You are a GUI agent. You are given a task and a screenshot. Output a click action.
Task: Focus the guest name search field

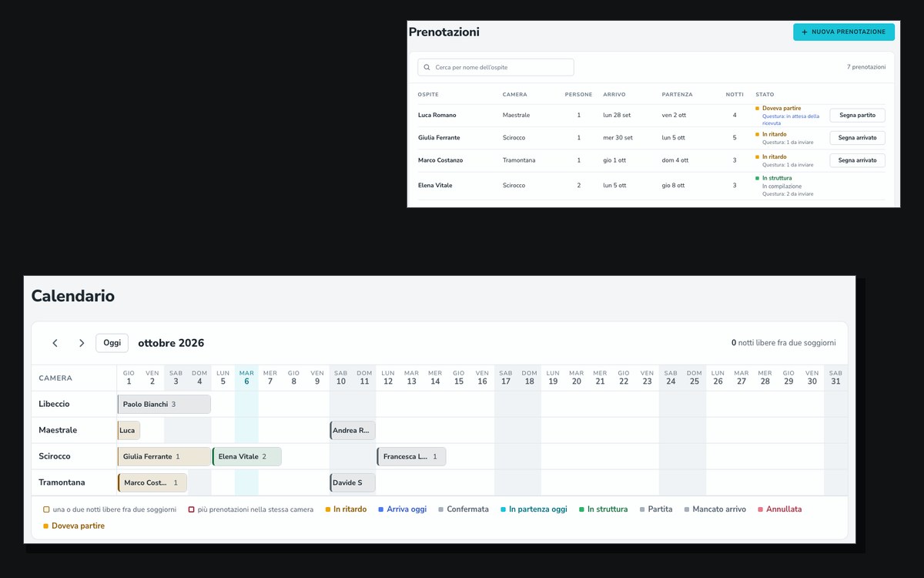[496, 67]
